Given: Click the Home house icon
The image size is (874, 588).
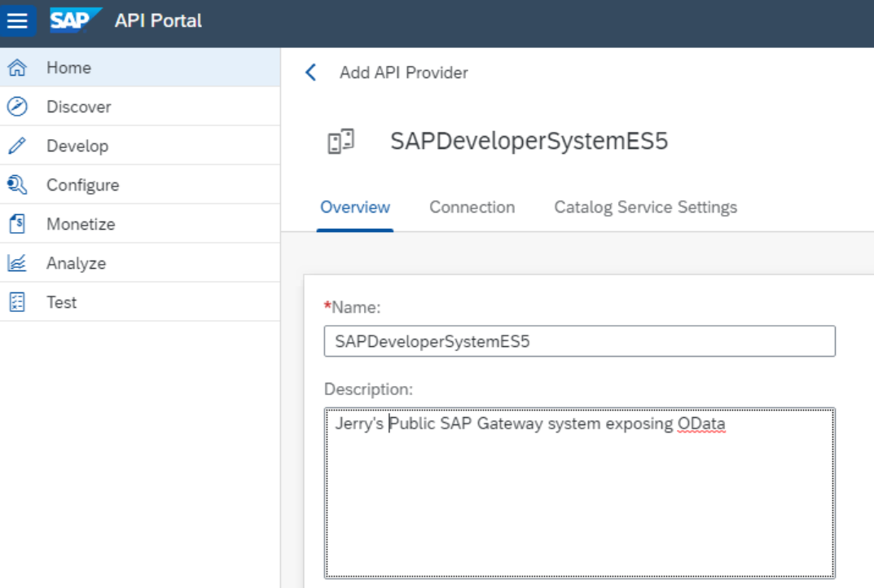Looking at the screenshot, I should (17, 68).
